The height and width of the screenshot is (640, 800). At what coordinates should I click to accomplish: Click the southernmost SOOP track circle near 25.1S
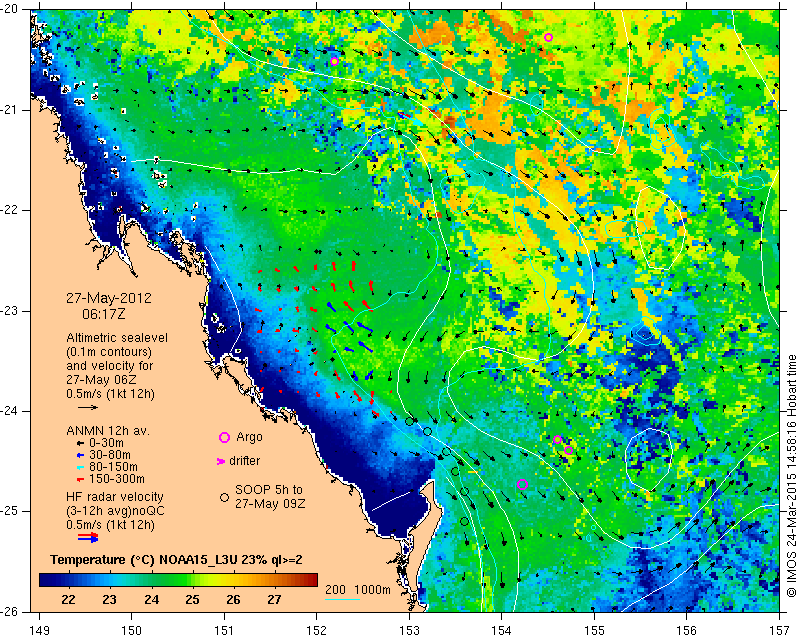(464, 521)
